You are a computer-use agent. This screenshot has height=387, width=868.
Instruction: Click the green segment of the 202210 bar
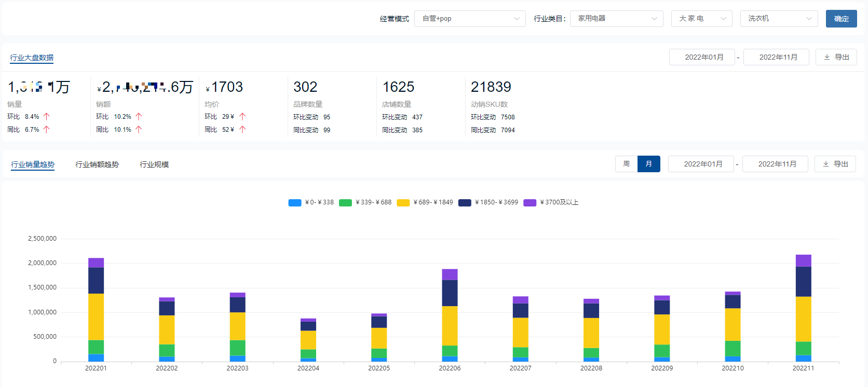point(733,349)
